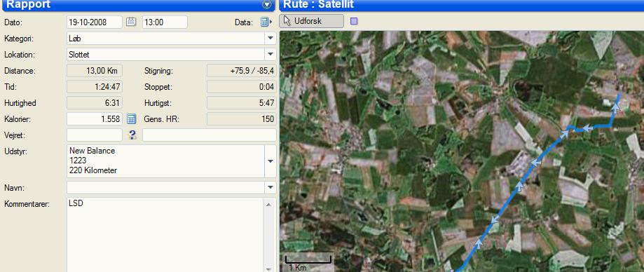Image resolution: width=644 pixels, height=272 pixels.
Task: Collapse the Rapport panel header arrow
Action: [x=268, y=5]
